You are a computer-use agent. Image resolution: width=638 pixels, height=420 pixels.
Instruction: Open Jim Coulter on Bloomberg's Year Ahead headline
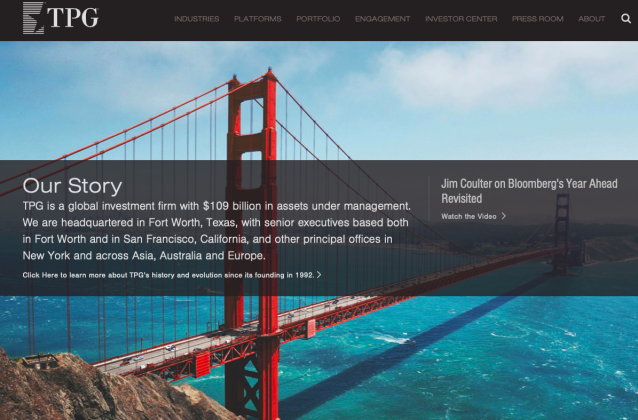(529, 191)
